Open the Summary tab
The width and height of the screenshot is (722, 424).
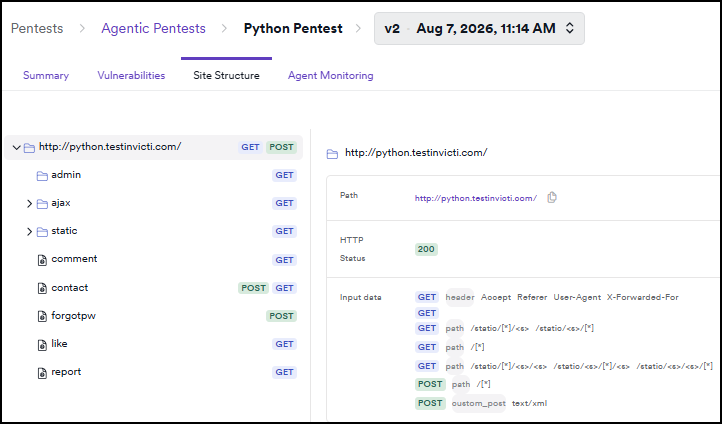(x=46, y=76)
